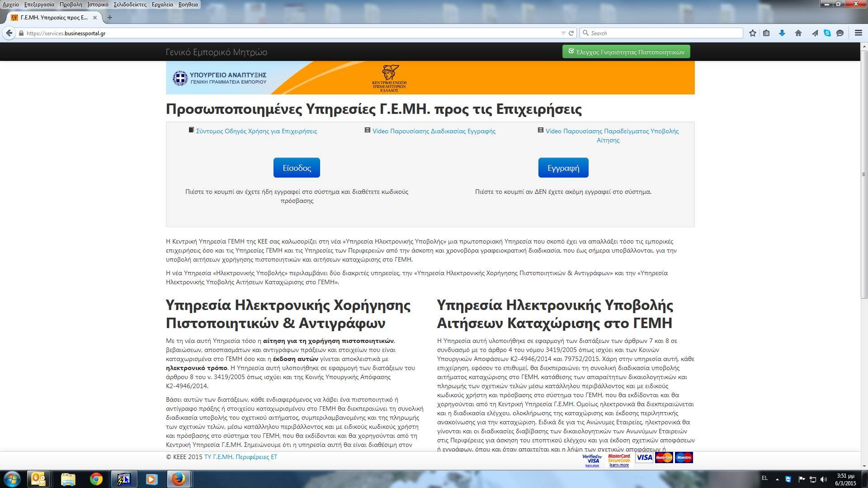This screenshot has width=868, height=488.
Task: Open the Σελιδοδείκτες menu
Action: 130,5
